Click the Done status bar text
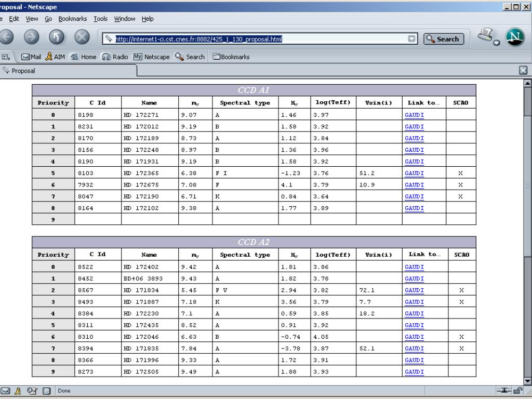 click(x=64, y=391)
